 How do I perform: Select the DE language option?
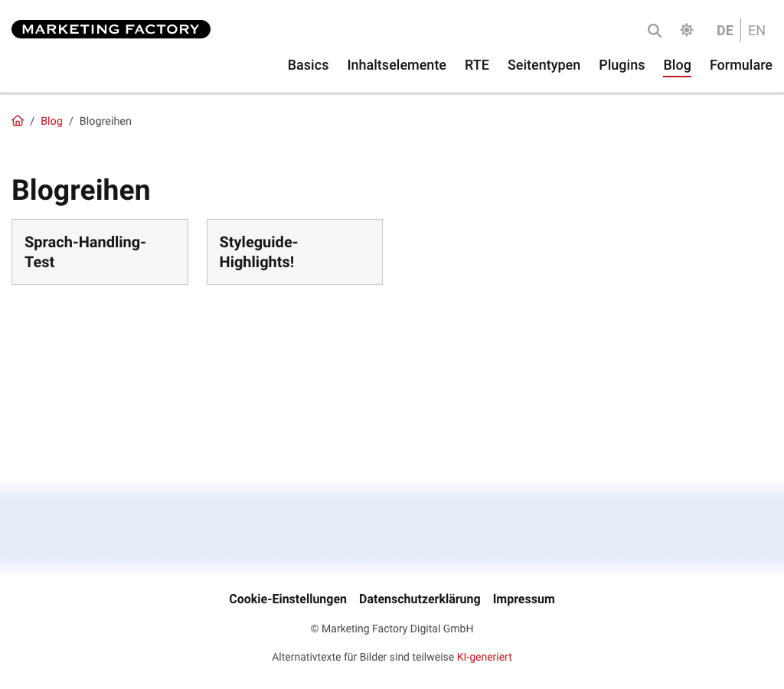pos(724,31)
